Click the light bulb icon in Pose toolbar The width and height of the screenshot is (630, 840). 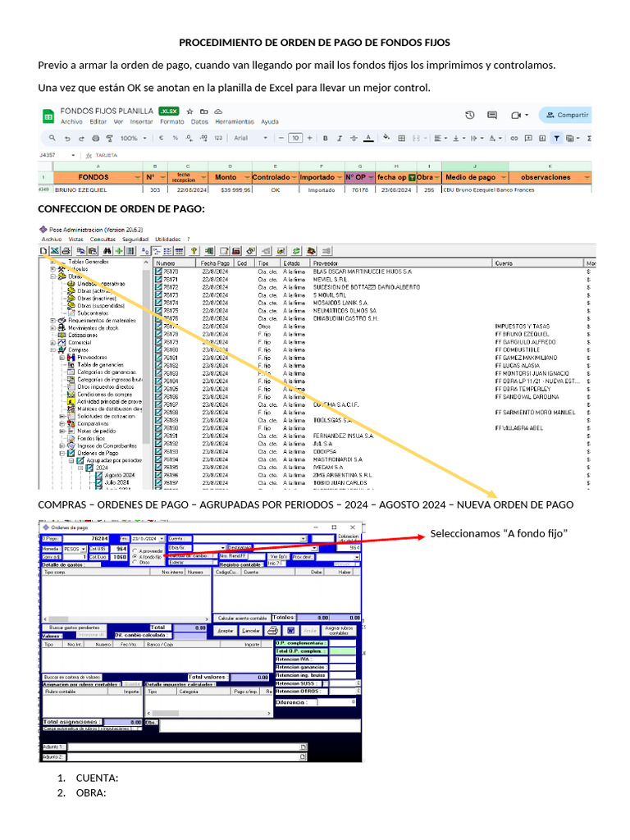(x=194, y=251)
